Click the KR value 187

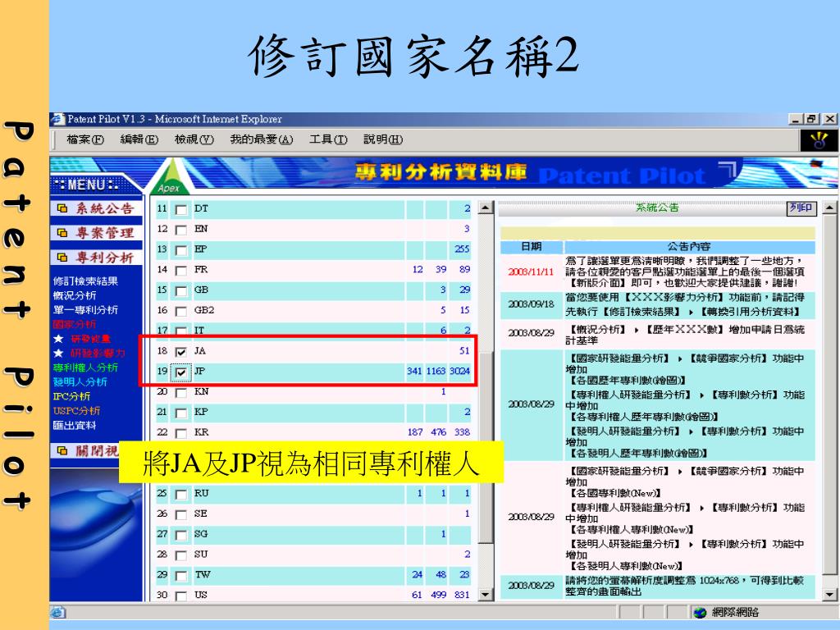click(415, 431)
